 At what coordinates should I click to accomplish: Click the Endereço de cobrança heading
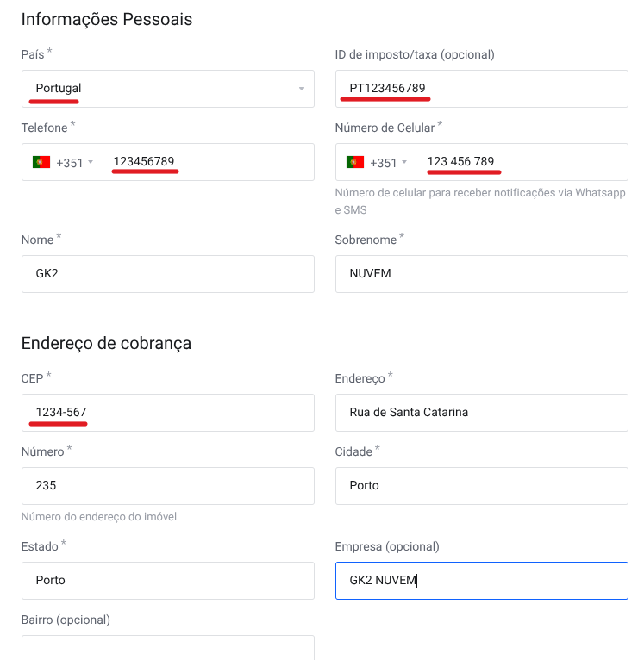106,343
